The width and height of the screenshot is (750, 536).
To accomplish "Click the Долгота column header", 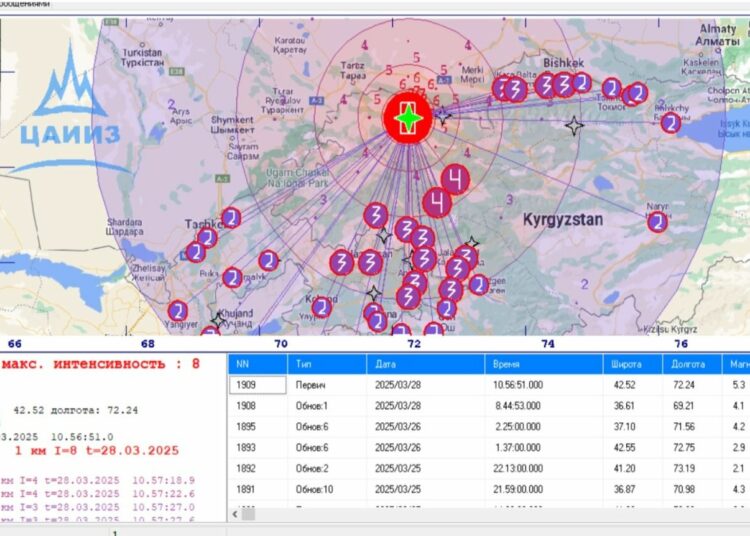I will [x=690, y=365].
